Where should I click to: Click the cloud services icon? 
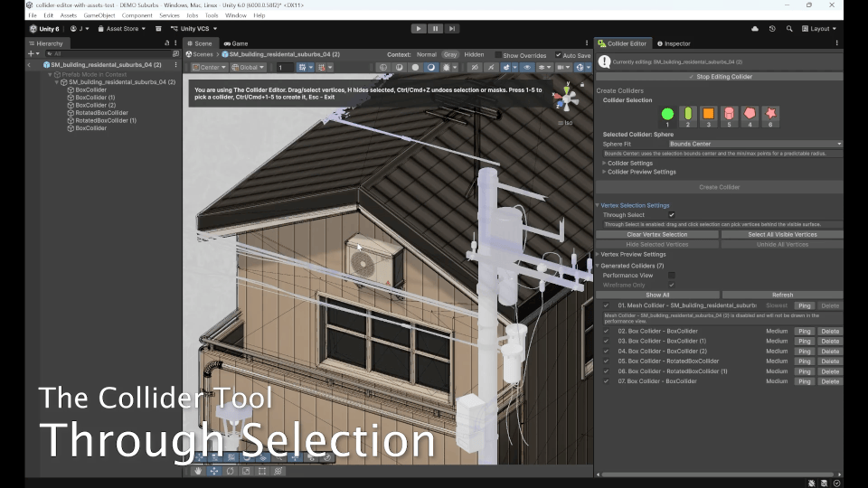(754, 29)
